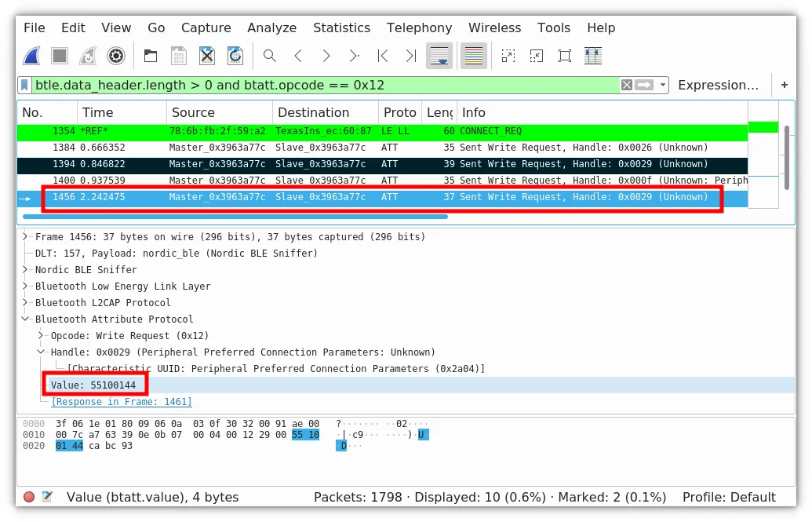Viewport: 812px width, 522px height.
Task: Reload this capture file
Action: click(235, 56)
